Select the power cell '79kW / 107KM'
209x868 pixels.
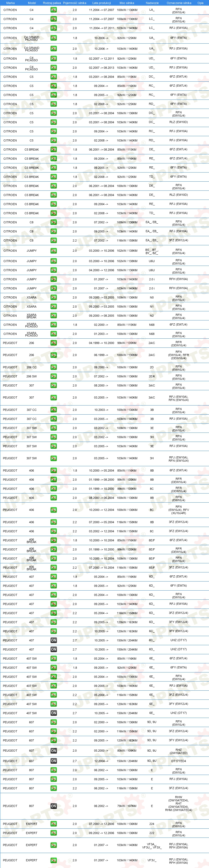point(127,806)
